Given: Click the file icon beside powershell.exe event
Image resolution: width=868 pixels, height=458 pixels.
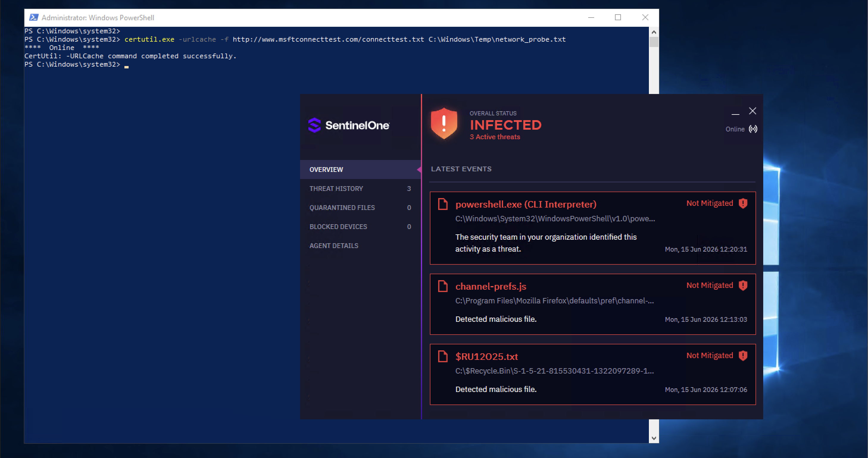Looking at the screenshot, I should click(443, 204).
